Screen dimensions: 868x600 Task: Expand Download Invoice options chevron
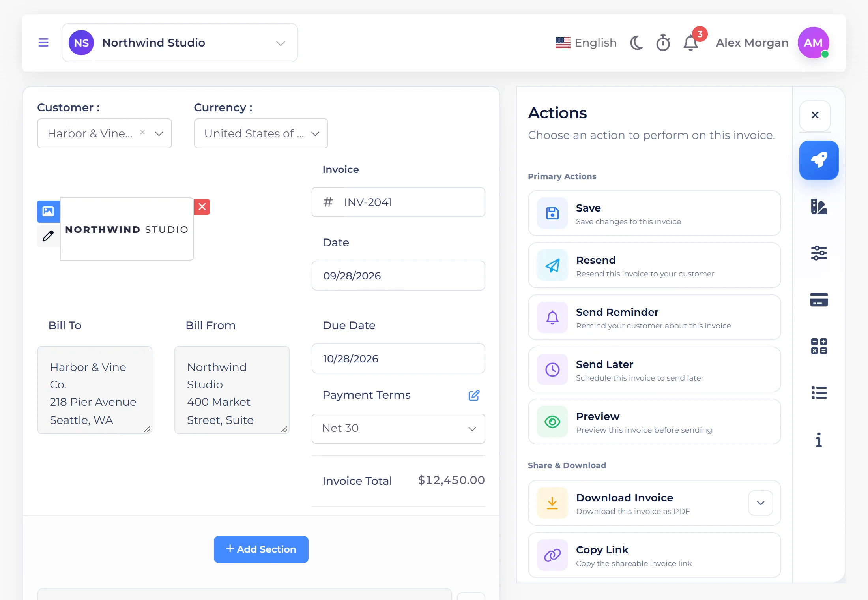[761, 503]
